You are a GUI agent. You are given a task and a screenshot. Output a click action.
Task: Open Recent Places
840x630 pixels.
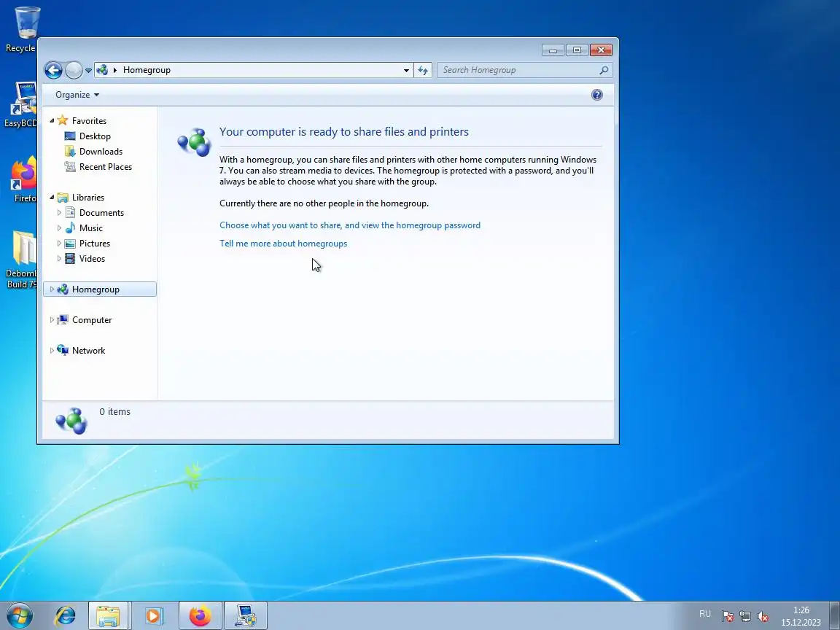click(106, 166)
